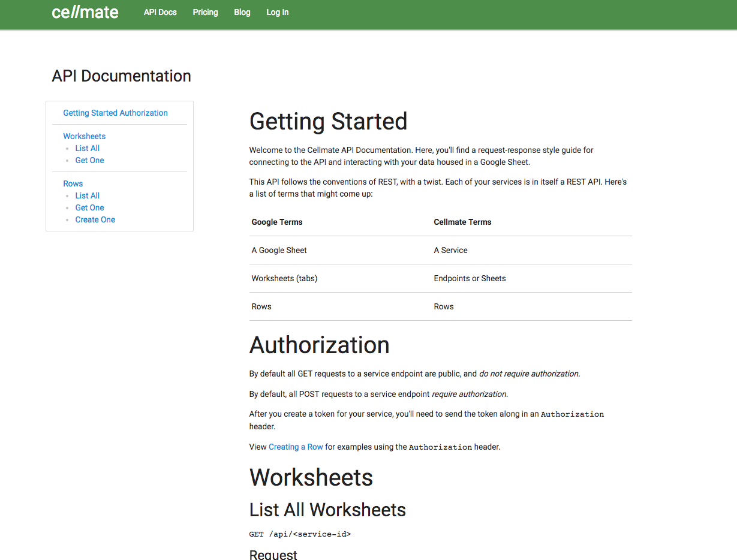Open the Blog navigation link

[242, 12]
